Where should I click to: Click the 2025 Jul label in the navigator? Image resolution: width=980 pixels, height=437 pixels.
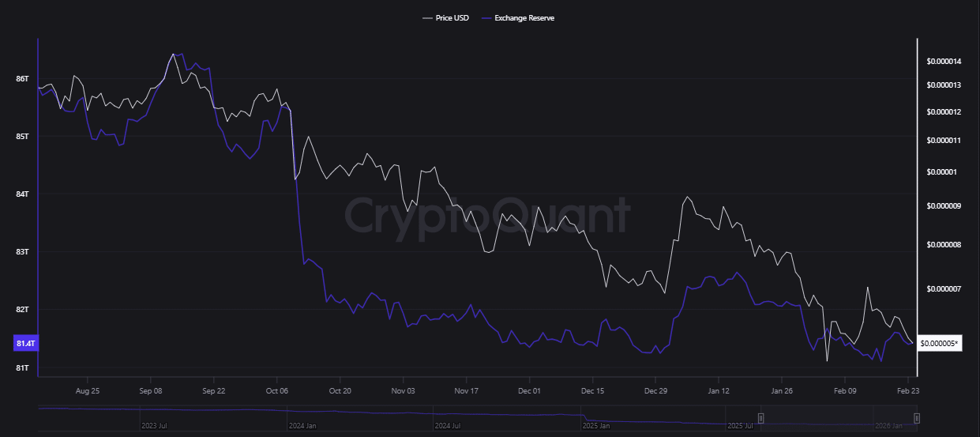[x=742, y=425]
